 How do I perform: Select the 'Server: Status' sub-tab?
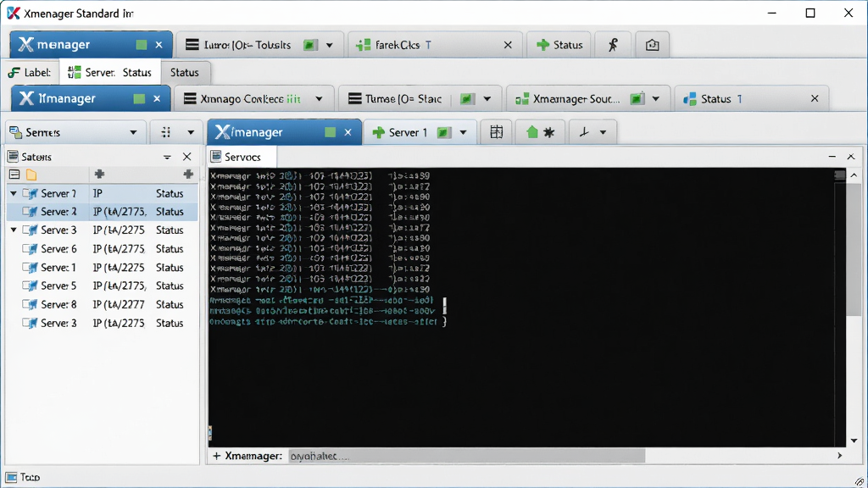109,73
